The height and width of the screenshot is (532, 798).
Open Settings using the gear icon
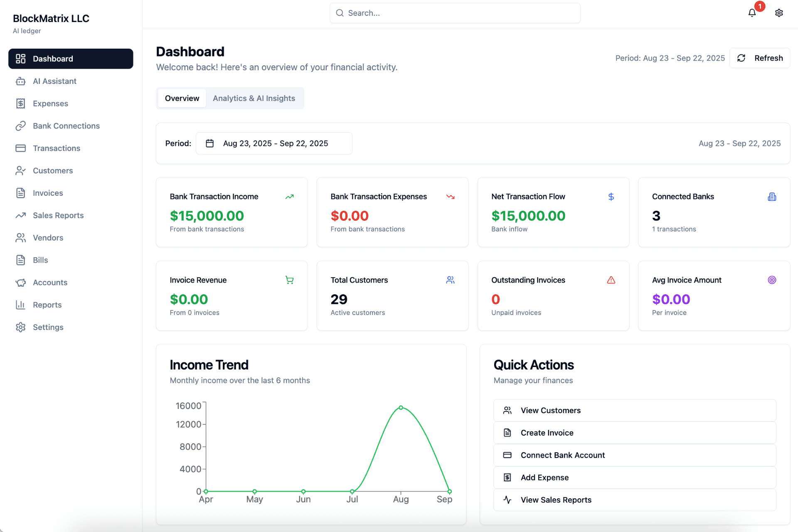[779, 13]
